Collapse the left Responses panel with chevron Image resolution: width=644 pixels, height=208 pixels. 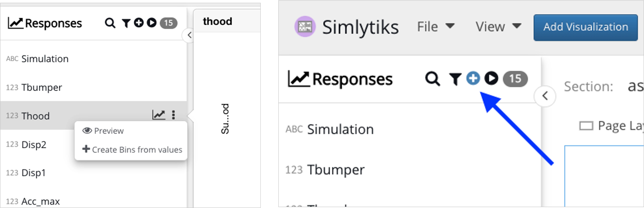(x=189, y=35)
